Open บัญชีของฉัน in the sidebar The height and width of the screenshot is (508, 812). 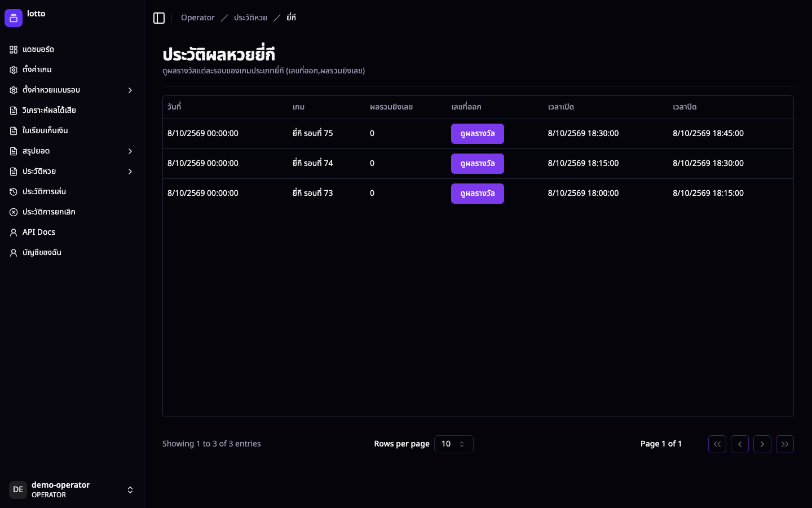click(72, 253)
